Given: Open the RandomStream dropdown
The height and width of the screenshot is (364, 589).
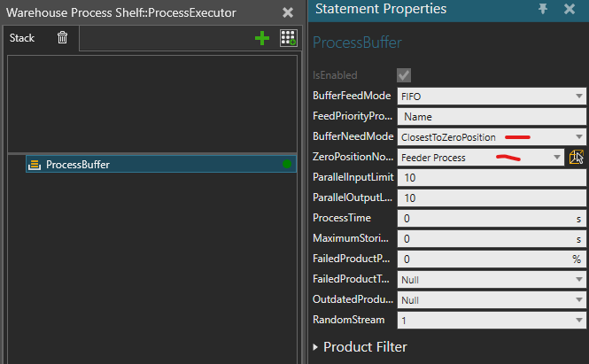Looking at the screenshot, I should click(492, 320).
